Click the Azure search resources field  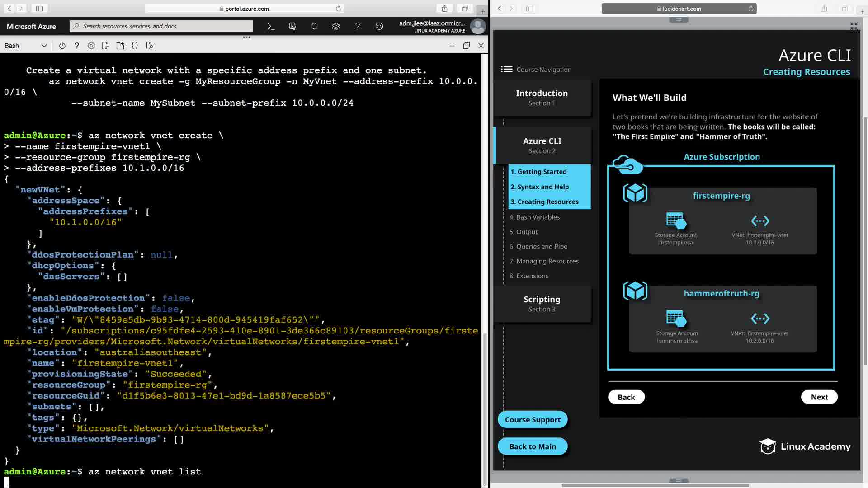point(163,26)
